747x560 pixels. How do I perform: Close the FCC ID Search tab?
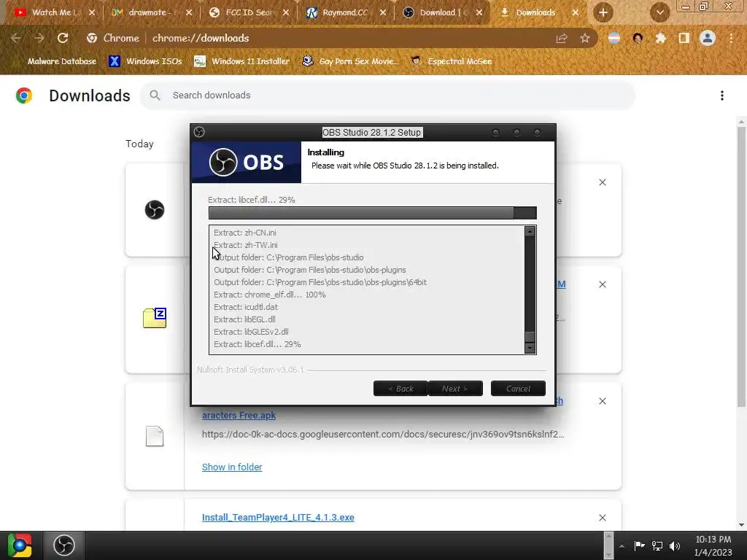(286, 12)
